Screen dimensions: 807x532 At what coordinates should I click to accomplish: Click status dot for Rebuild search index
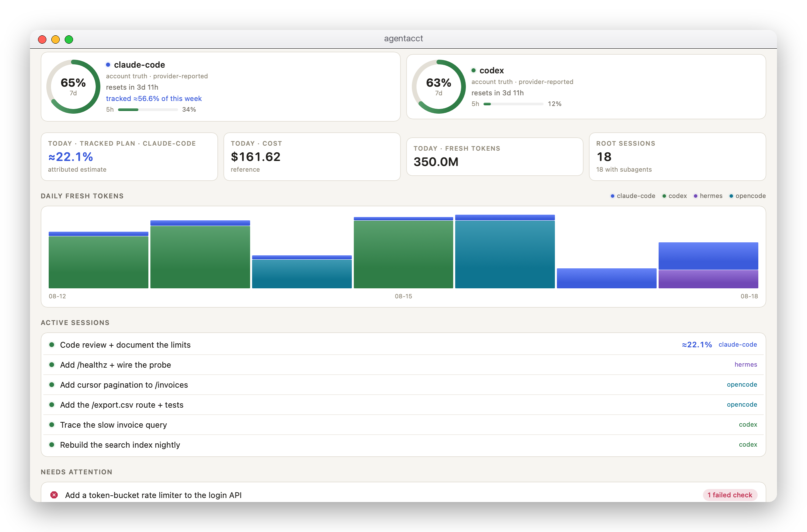52,445
